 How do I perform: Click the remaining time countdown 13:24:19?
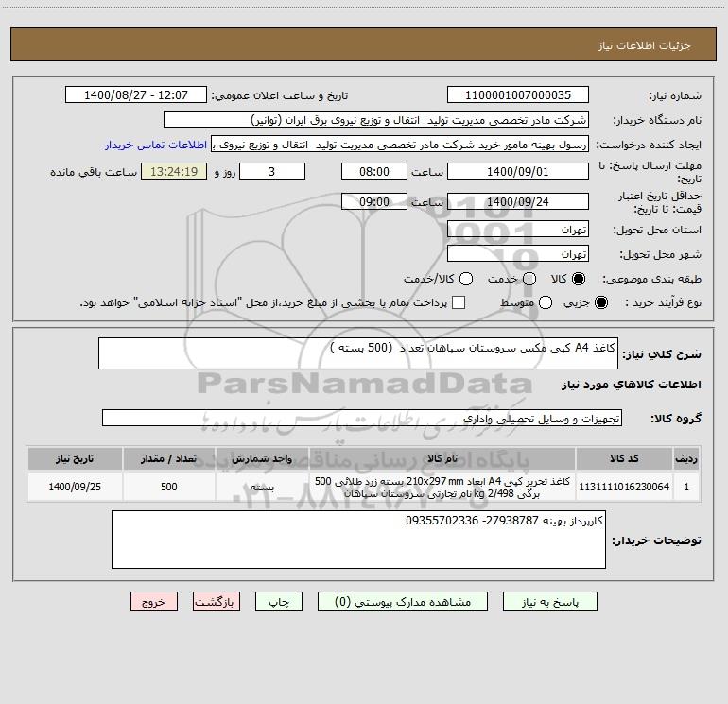(x=174, y=171)
